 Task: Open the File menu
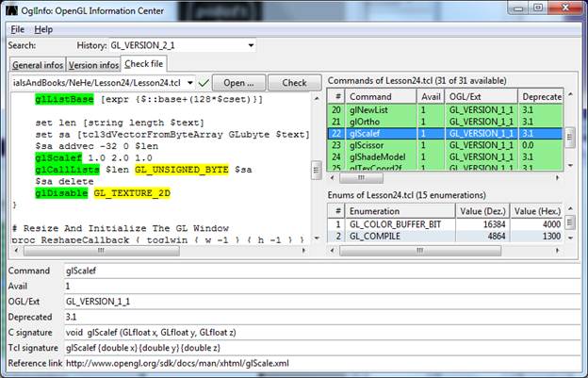17,29
